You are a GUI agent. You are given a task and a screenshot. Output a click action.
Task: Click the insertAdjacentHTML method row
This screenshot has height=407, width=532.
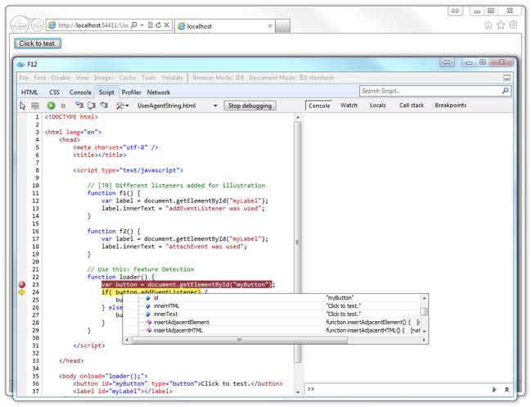(x=273, y=330)
